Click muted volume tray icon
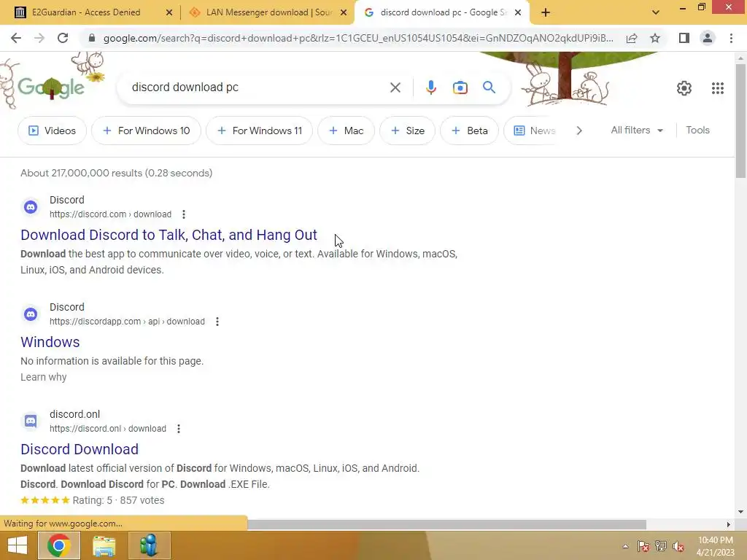Viewport: 747px width, 560px height. tap(678, 546)
